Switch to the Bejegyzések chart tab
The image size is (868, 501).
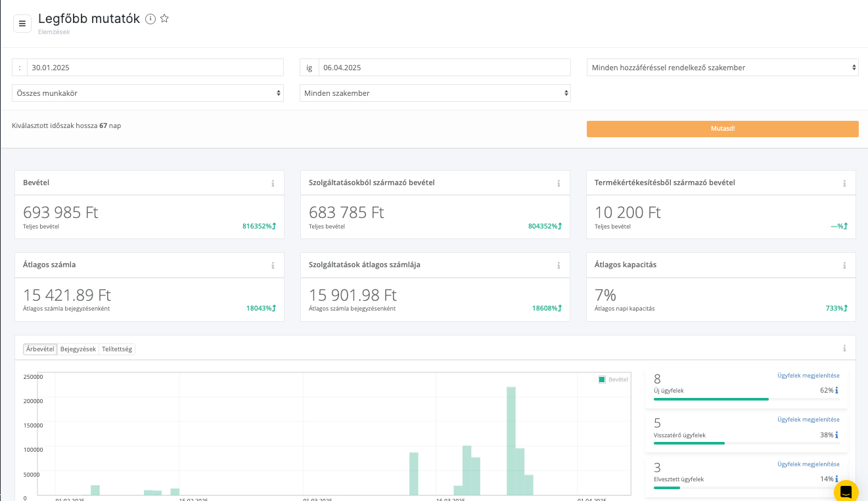pos(78,349)
